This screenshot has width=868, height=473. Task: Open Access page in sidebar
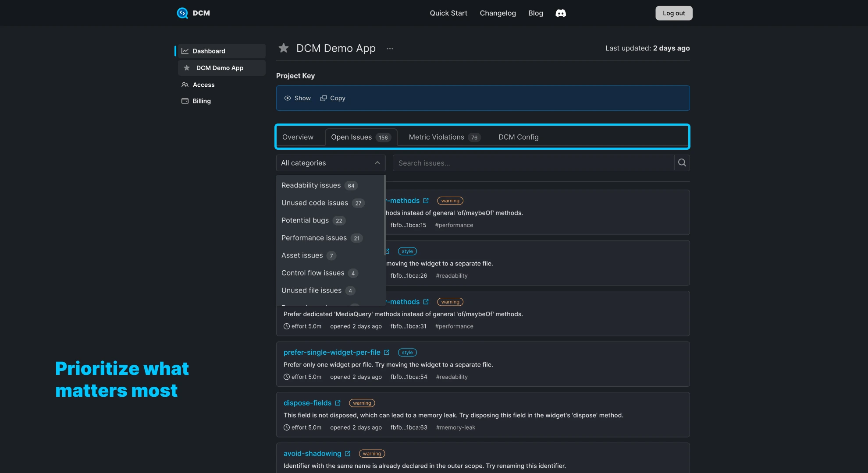[203, 85]
